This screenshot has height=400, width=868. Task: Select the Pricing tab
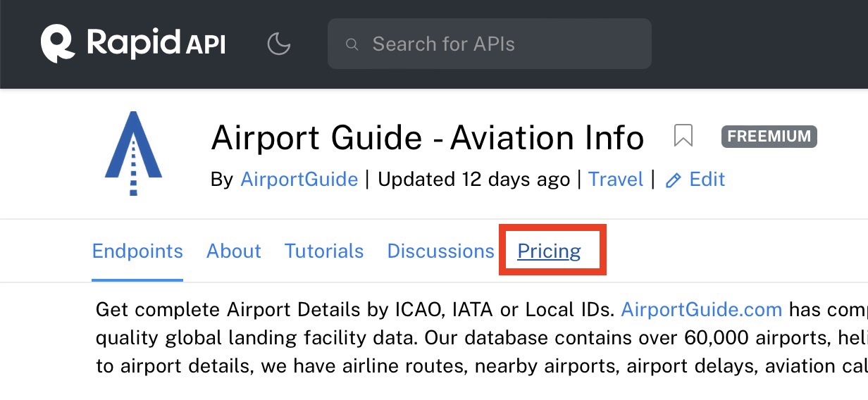point(549,251)
